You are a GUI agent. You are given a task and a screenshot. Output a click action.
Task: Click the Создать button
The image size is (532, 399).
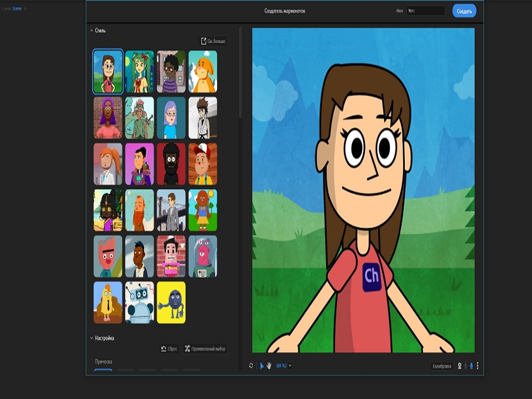coord(464,11)
